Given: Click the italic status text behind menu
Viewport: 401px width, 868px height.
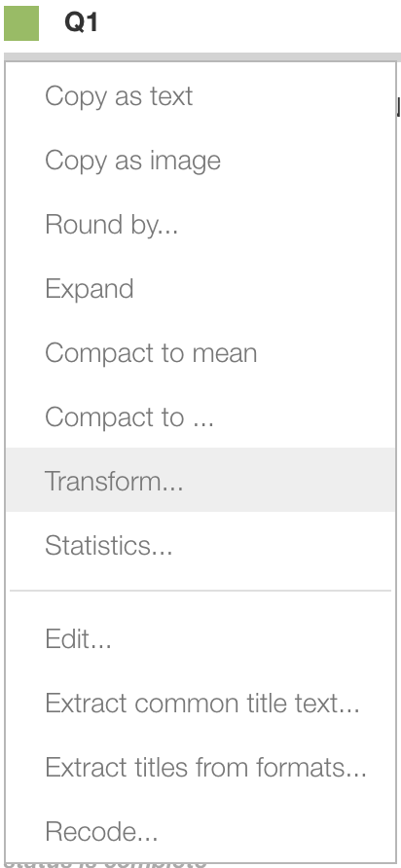Looking at the screenshot, I should [105, 864].
